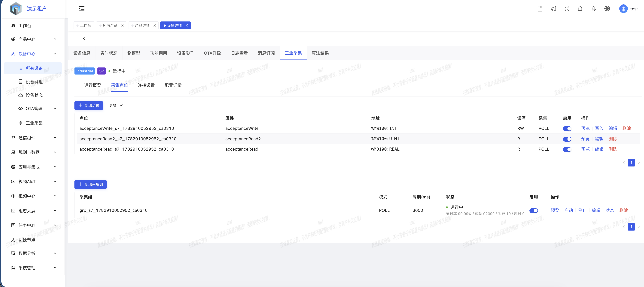Go to previous page of point table
Image resolution: width=644 pixels, height=287 pixels.
pyautogui.click(x=624, y=163)
